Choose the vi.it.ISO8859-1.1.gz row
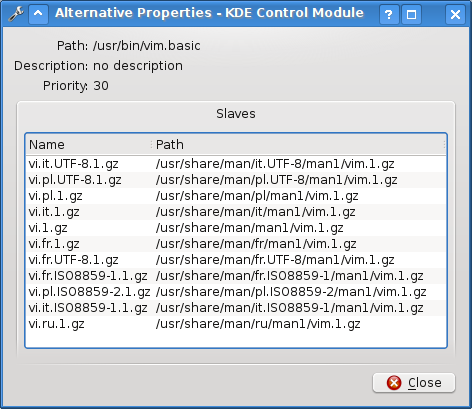 tap(236, 308)
